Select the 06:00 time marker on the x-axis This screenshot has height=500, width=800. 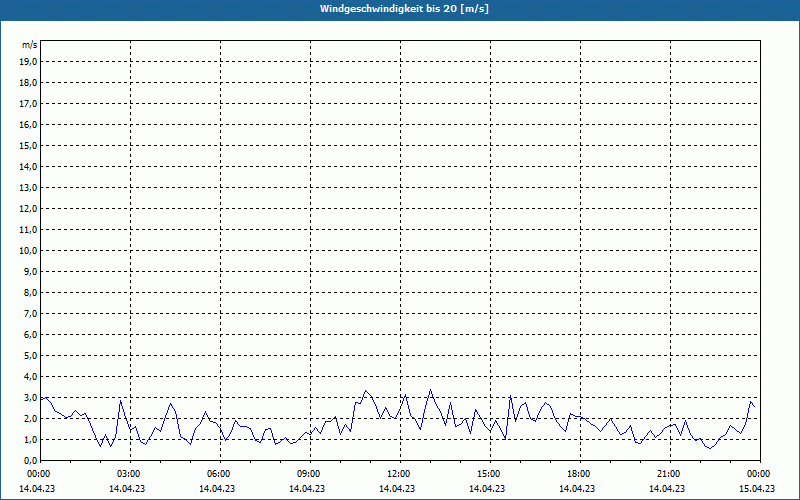(x=219, y=473)
